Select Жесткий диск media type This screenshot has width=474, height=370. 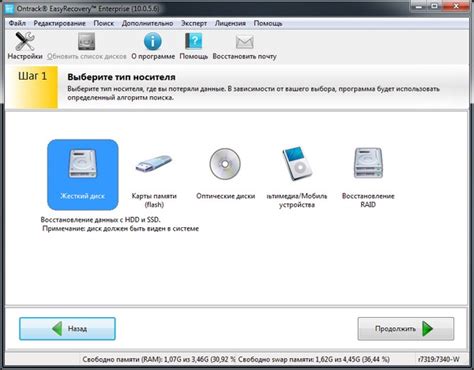click(83, 175)
